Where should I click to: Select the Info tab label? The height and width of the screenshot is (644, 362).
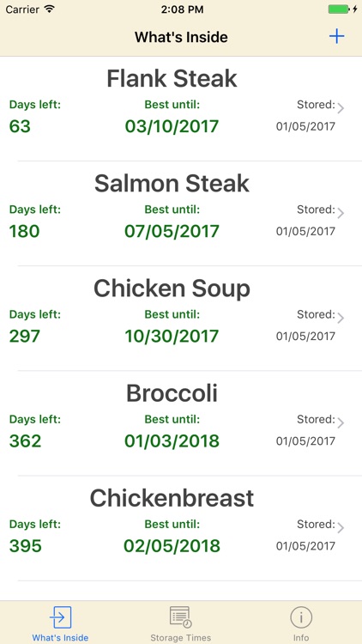tap(301, 638)
